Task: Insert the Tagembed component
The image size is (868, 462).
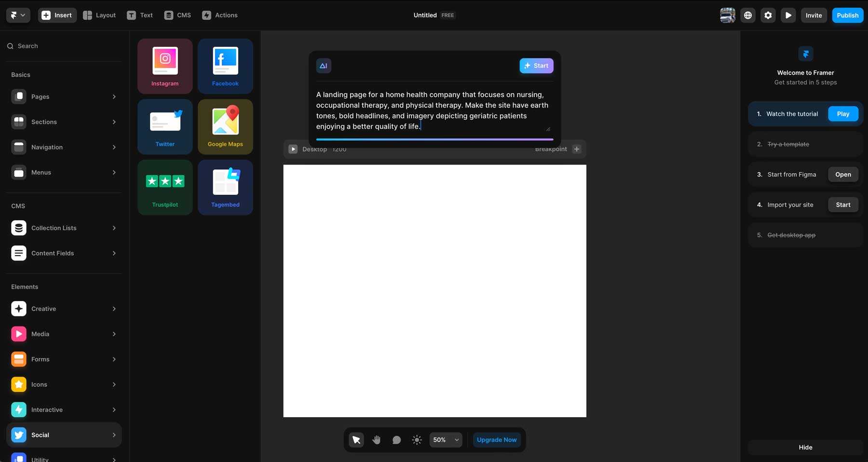Action: pos(225,187)
